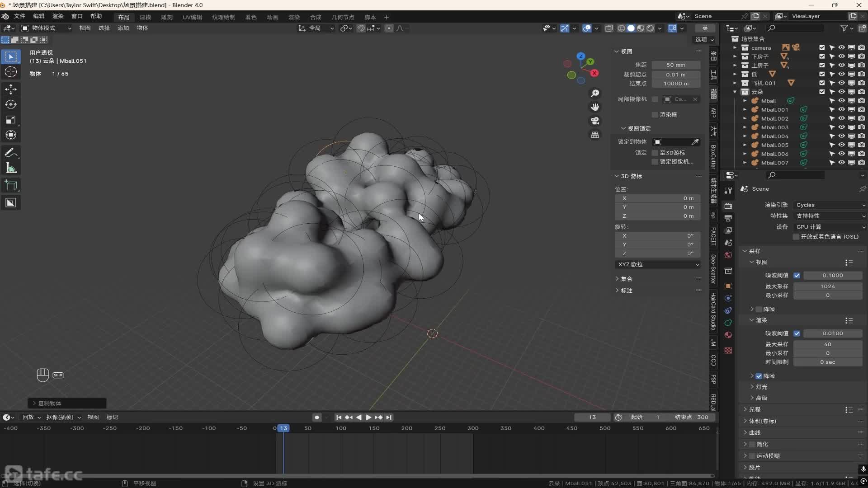This screenshot has width=868, height=488.
Task: Activate the Annotate pencil tool
Action: tap(11, 153)
